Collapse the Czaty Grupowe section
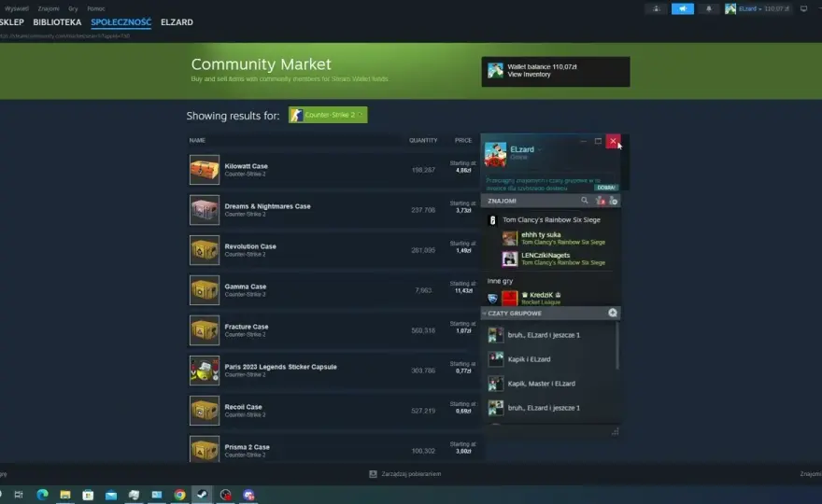 click(485, 314)
